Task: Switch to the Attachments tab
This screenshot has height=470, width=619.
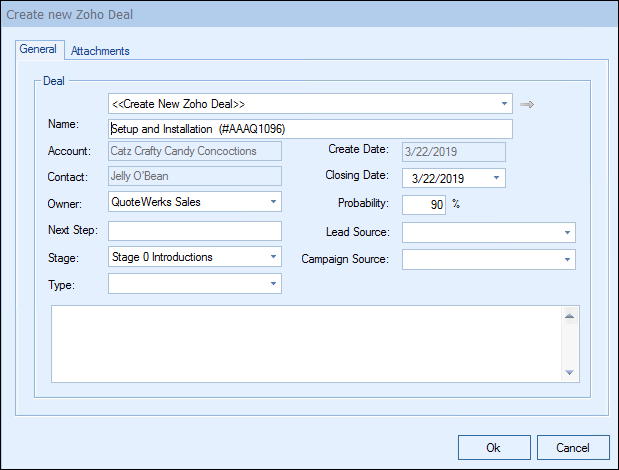Action: (x=100, y=51)
